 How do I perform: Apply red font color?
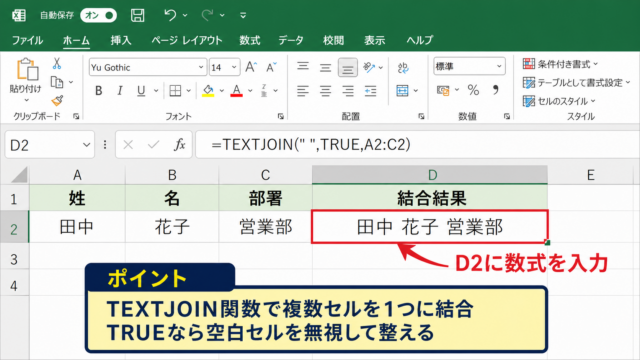coord(236,90)
